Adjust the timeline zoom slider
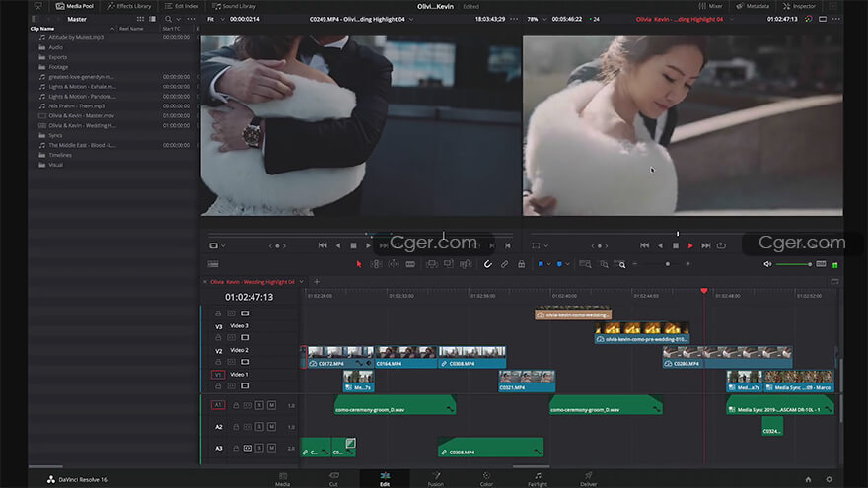 (x=667, y=264)
